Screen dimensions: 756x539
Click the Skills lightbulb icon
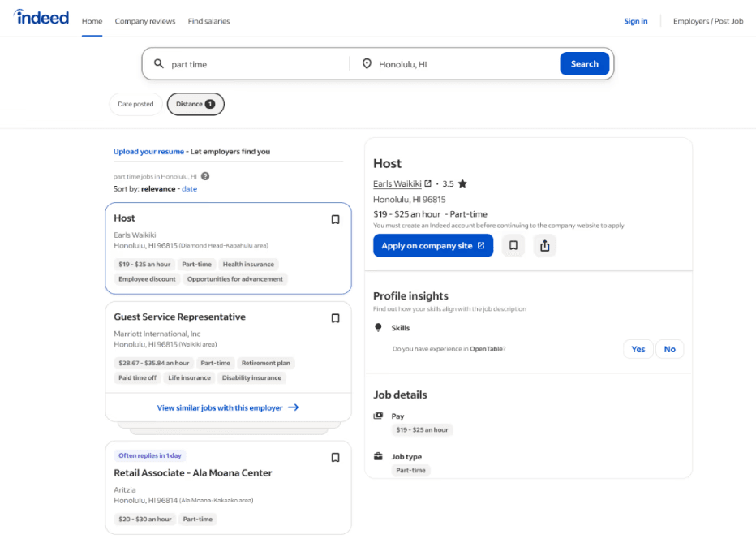point(379,328)
